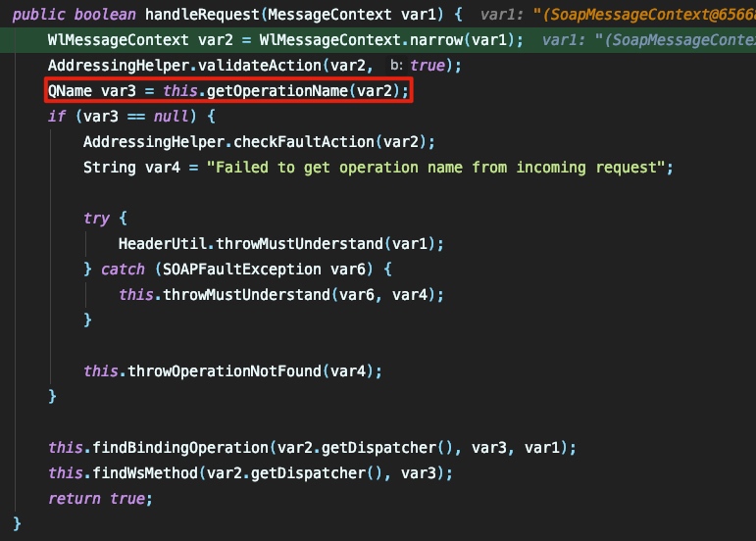Image resolution: width=756 pixels, height=541 pixels.
Task: Click AddressingHelper.validateAction method call
Action: click(x=255, y=66)
